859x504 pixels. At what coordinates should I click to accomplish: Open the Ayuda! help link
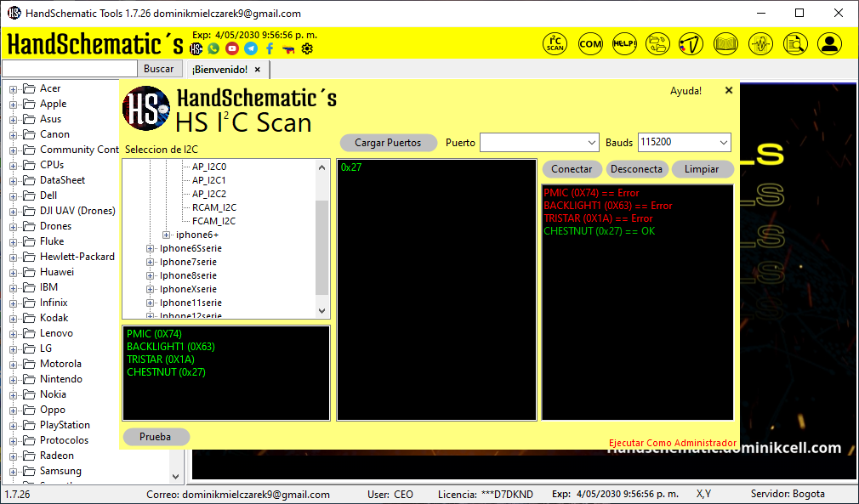point(685,91)
